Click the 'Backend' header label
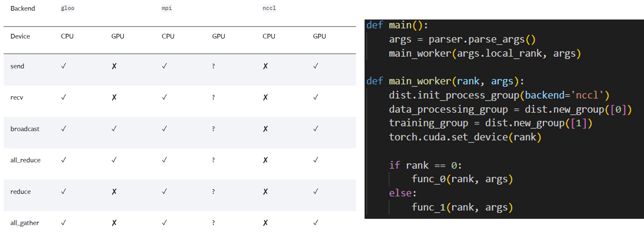 pos(22,8)
